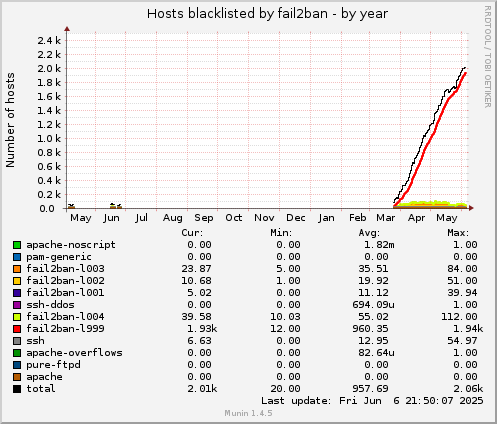Select the pam-generic legend label
This screenshot has width=497, height=424.
coord(59,257)
